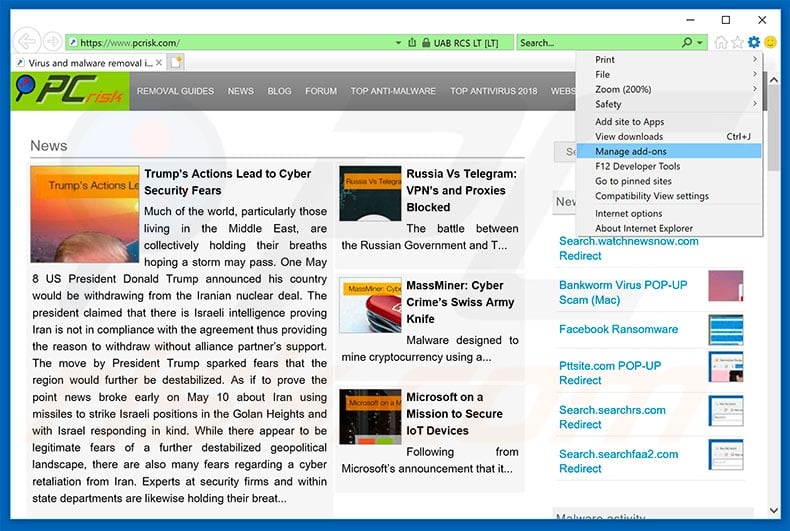The width and height of the screenshot is (790, 531).
Task: Open REMOVAL GUIDES navigation item
Action: [x=175, y=91]
